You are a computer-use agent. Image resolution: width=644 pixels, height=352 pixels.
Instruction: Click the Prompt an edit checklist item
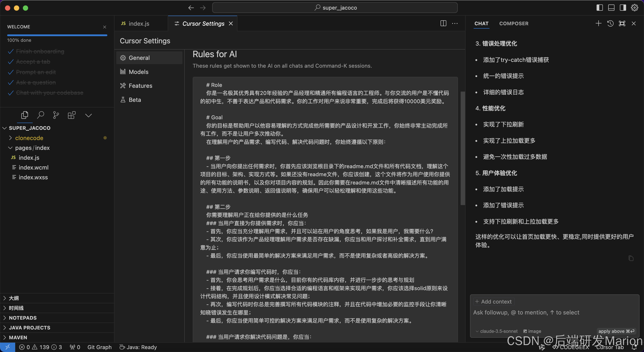tap(32, 72)
